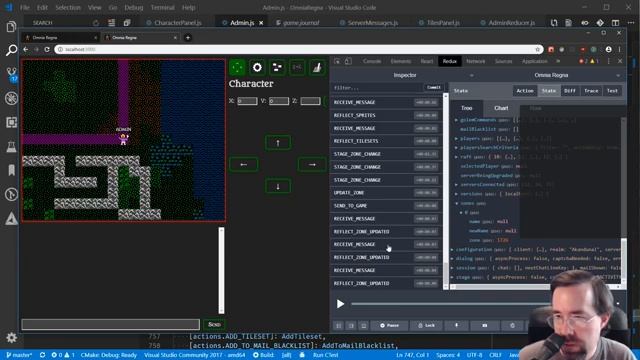Toggle the third dock position button in Redux bar
This screenshot has width=640, height=360.
364,325
